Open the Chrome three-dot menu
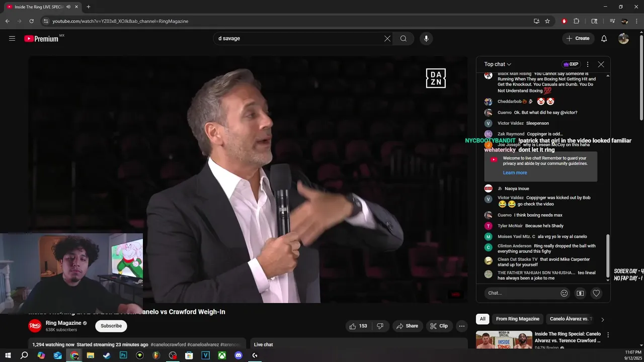 point(636,21)
